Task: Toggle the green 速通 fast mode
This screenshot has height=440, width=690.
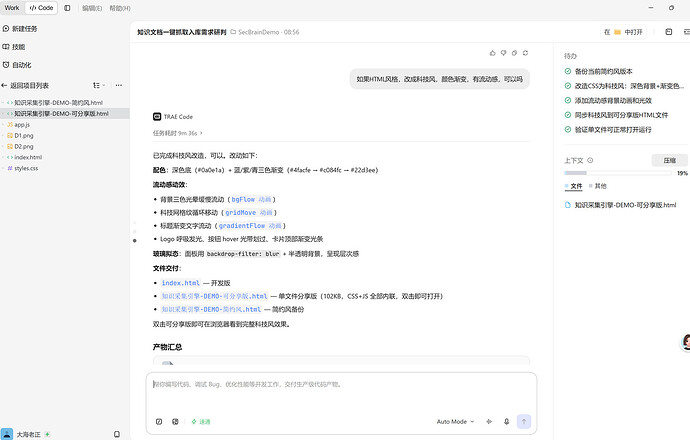Action: pos(201,422)
